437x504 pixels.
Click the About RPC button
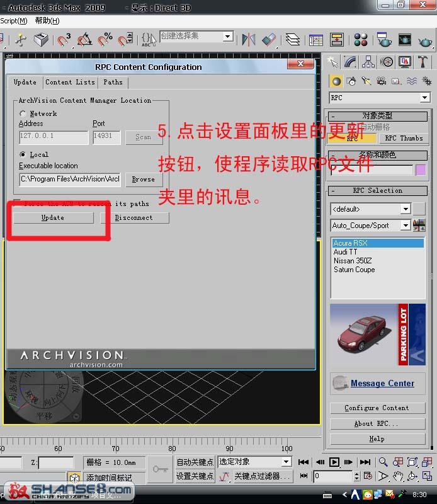point(378,423)
